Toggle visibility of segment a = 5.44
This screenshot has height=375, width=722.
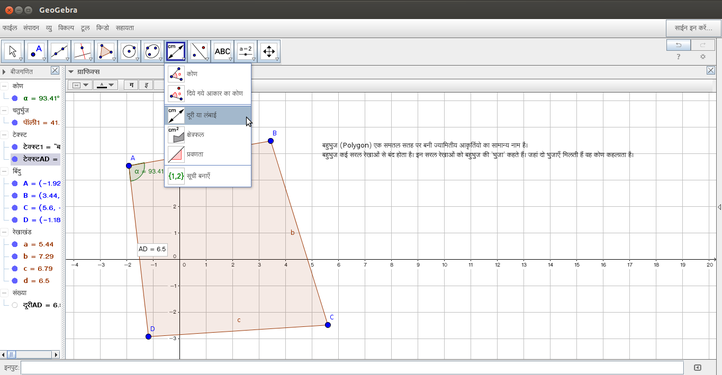coord(15,244)
